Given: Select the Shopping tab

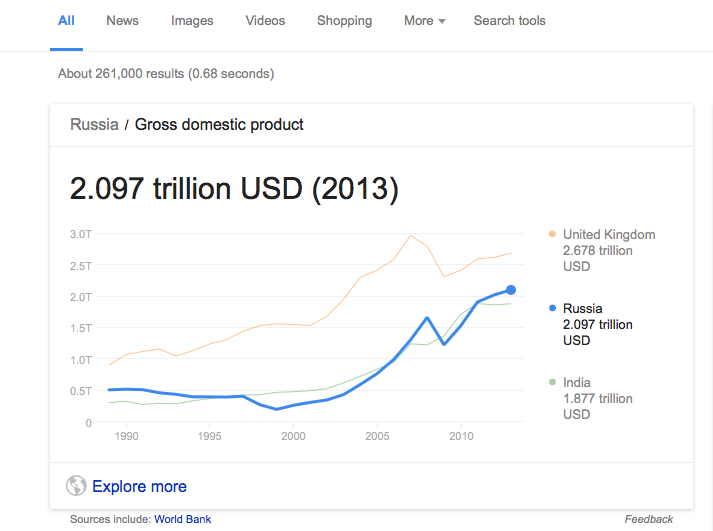Looking at the screenshot, I should pos(344,21).
